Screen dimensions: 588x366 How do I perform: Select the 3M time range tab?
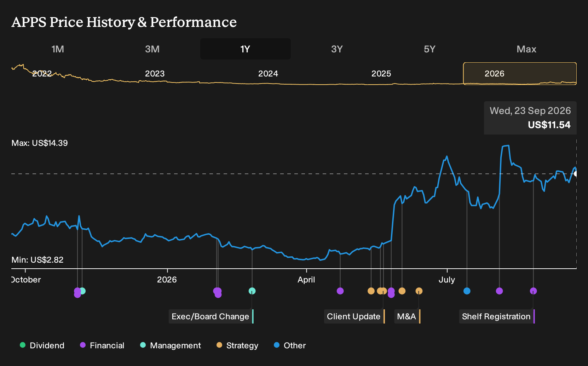coord(152,49)
